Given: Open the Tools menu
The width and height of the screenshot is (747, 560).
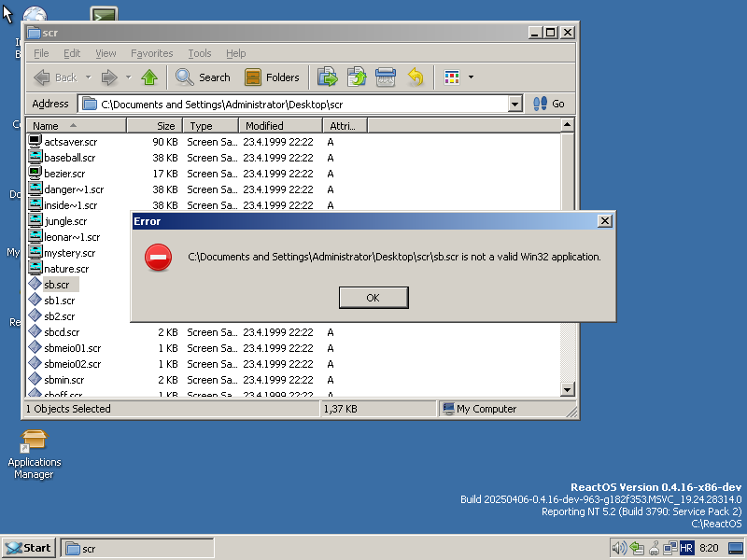Looking at the screenshot, I should point(200,53).
